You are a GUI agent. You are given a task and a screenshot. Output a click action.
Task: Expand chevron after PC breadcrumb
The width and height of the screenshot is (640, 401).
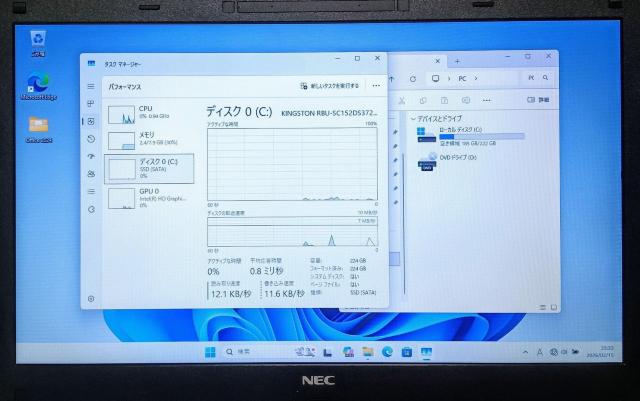coord(476,78)
